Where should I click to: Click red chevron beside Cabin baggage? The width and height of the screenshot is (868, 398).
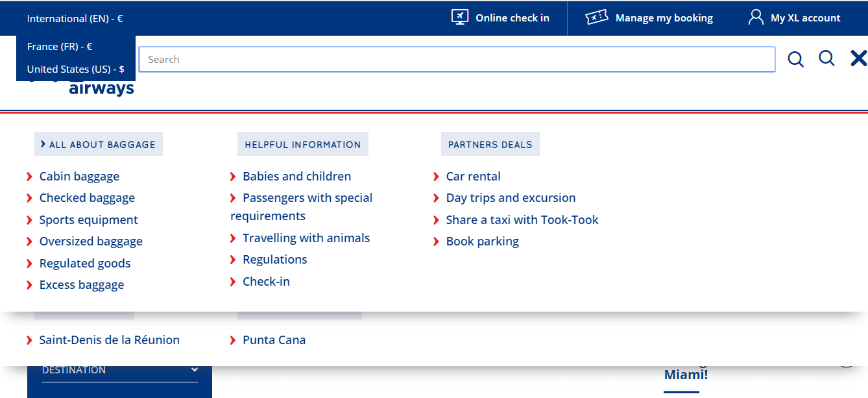pyautogui.click(x=30, y=177)
